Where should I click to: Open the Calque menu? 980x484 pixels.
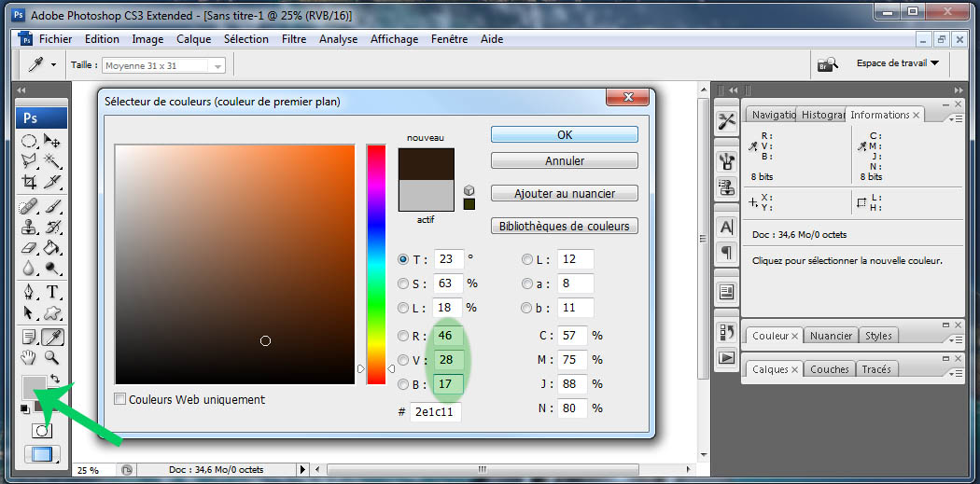[194, 39]
